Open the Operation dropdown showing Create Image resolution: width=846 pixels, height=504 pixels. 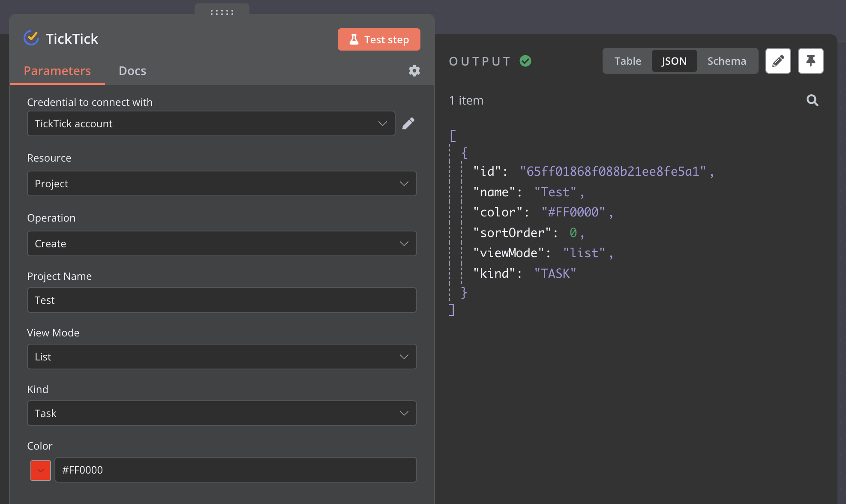[222, 243]
